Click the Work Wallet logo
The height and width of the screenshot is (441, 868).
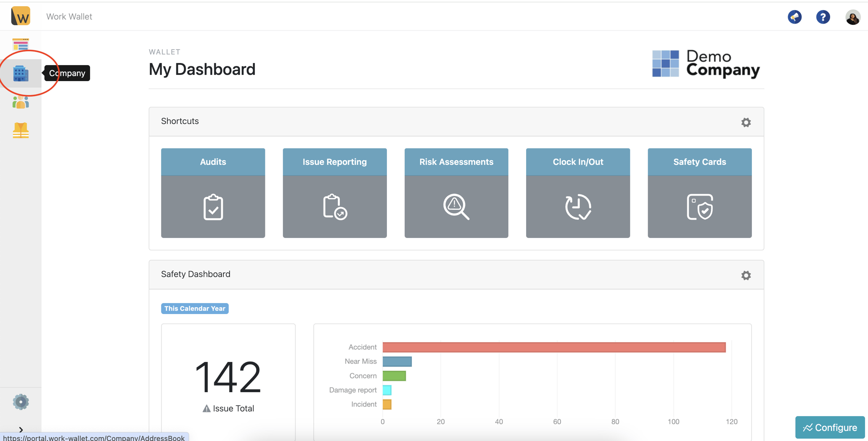[x=21, y=16]
